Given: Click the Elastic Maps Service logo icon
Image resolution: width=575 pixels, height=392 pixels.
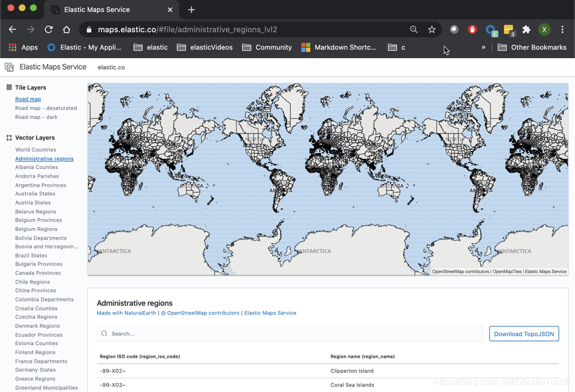Looking at the screenshot, I should [9, 67].
